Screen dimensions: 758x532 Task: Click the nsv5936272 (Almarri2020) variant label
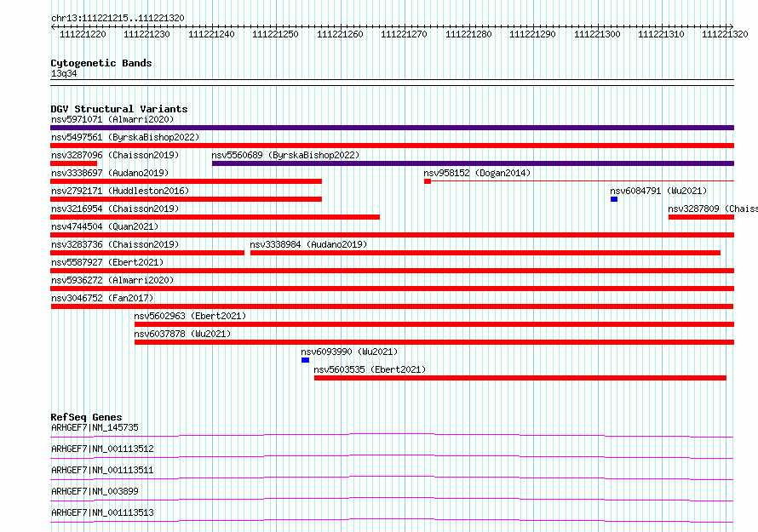(x=112, y=280)
